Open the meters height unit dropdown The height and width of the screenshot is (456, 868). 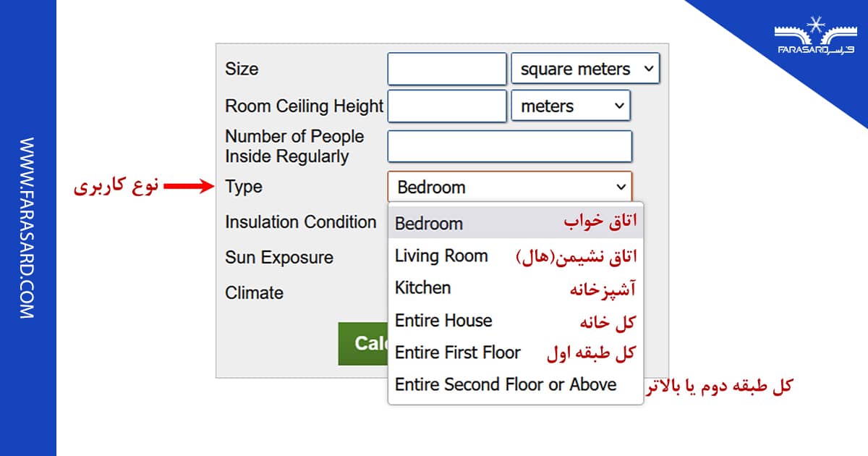570,106
